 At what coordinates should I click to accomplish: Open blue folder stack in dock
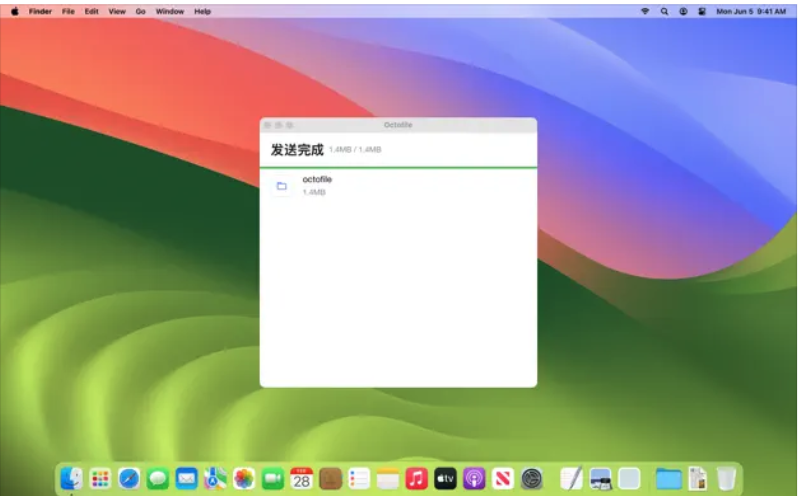(x=669, y=478)
